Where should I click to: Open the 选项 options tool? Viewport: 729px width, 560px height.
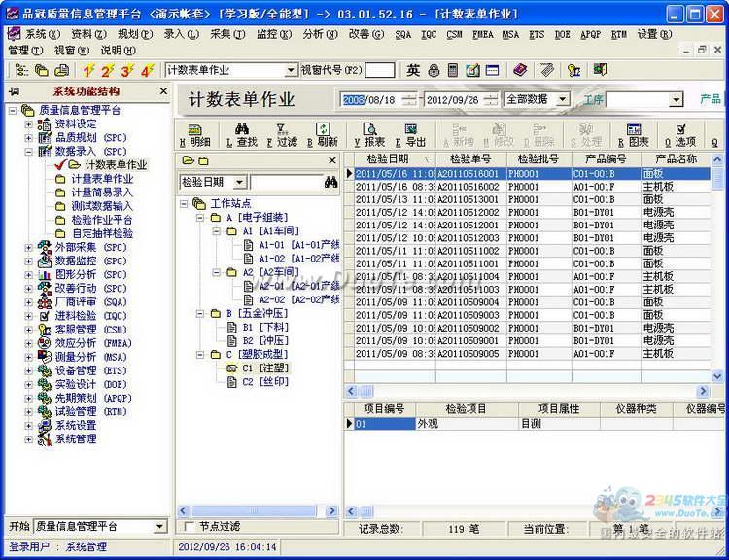(x=680, y=136)
